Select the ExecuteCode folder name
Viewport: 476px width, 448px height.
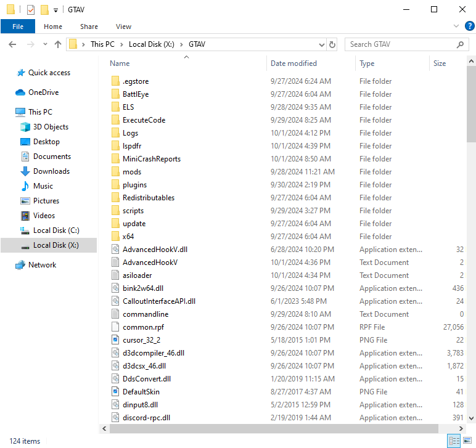[144, 120]
